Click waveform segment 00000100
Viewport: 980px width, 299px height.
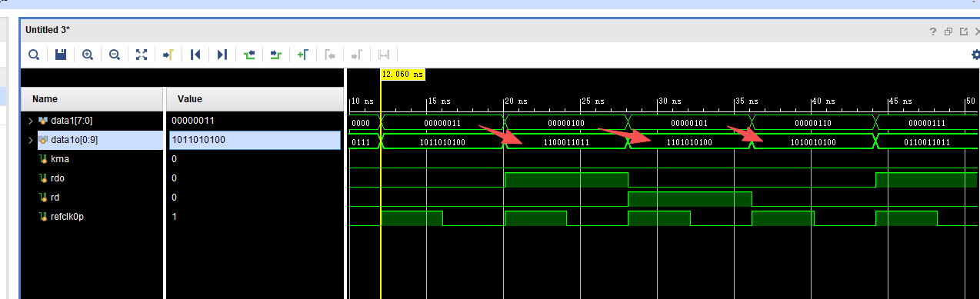pos(566,123)
